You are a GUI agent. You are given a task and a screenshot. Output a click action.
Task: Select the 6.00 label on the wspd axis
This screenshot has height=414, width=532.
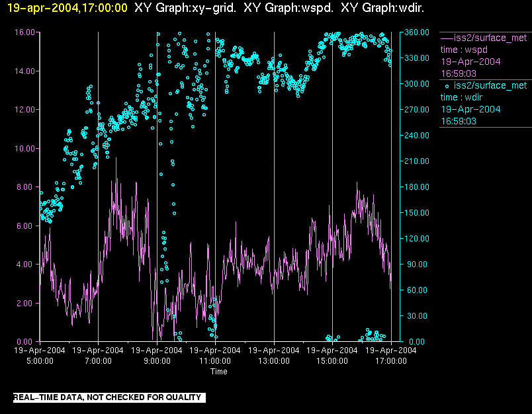26,226
